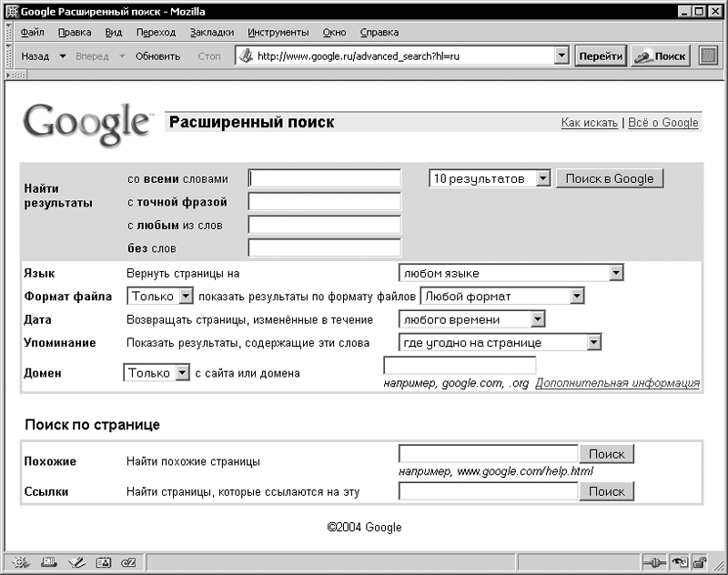728x575 pixels.
Task: Click the 'Расширенный поиск' page heading
Action: pyautogui.click(x=252, y=122)
